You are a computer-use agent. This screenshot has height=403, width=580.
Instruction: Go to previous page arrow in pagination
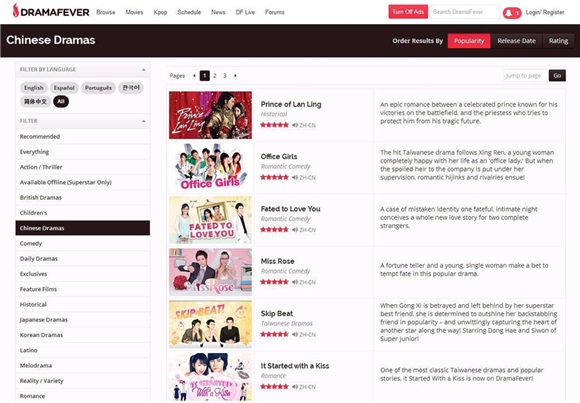(194, 75)
